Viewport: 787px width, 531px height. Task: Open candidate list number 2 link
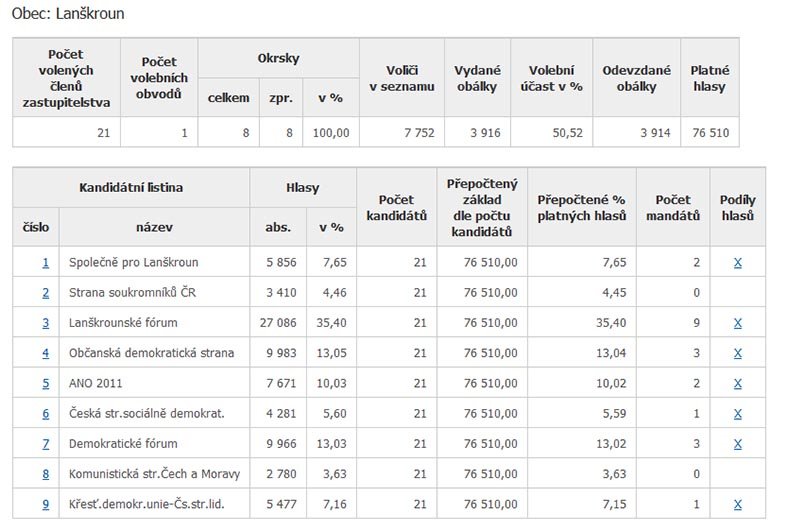(x=46, y=293)
